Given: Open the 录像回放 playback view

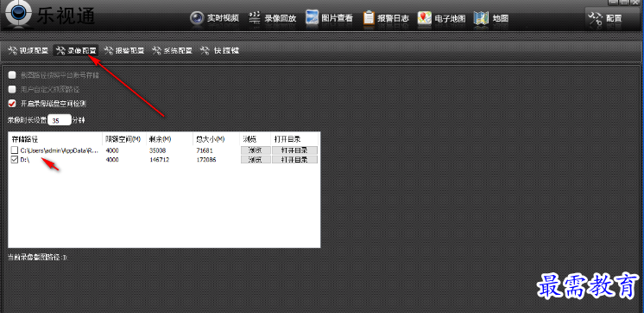Looking at the screenshot, I should (273, 18).
